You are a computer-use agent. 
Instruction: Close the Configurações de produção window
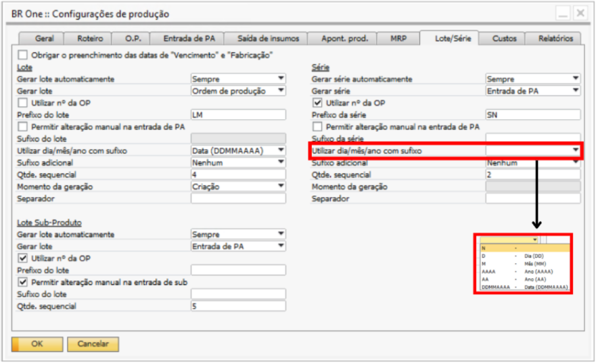click(x=580, y=14)
